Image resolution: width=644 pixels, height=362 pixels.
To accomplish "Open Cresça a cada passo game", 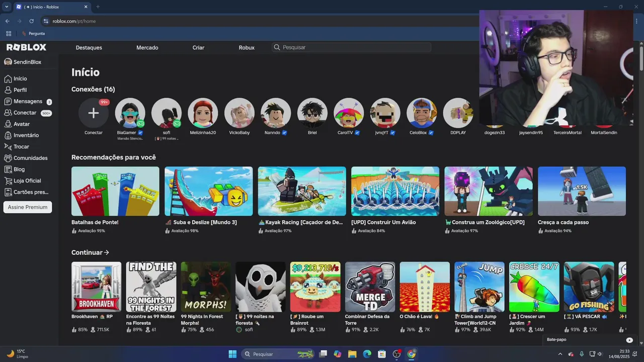I will (582, 191).
